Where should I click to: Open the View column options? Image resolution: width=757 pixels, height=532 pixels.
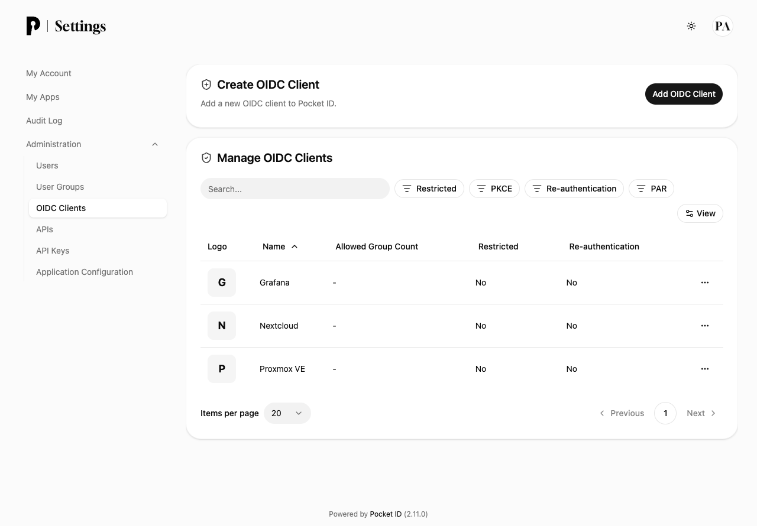pos(700,213)
